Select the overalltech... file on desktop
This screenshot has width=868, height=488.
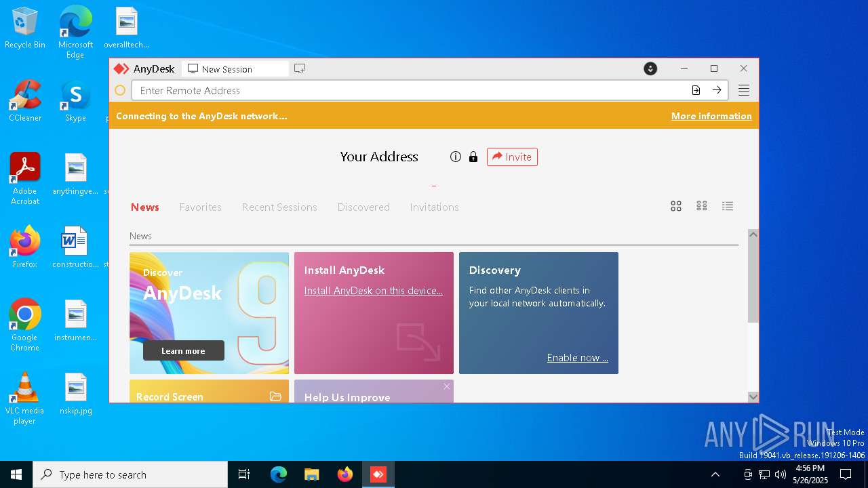pyautogui.click(x=126, y=28)
